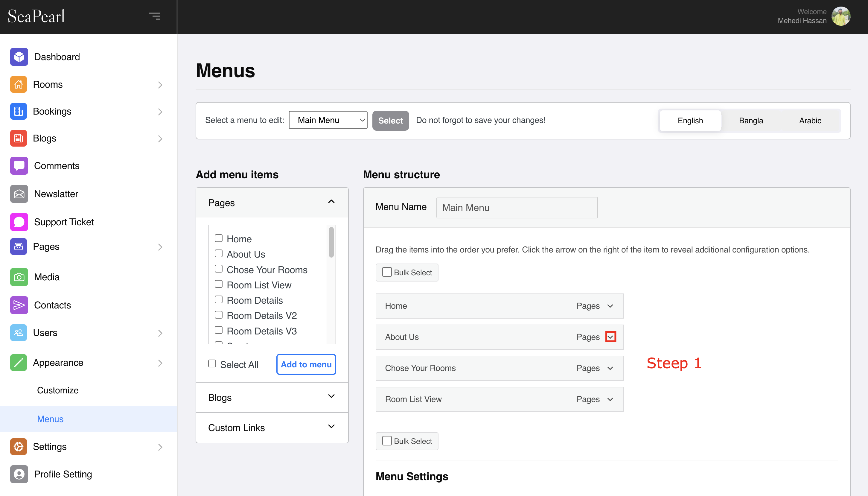
Task: Click the Add to menu button
Action: pyautogui.click(x=306, y=364)
